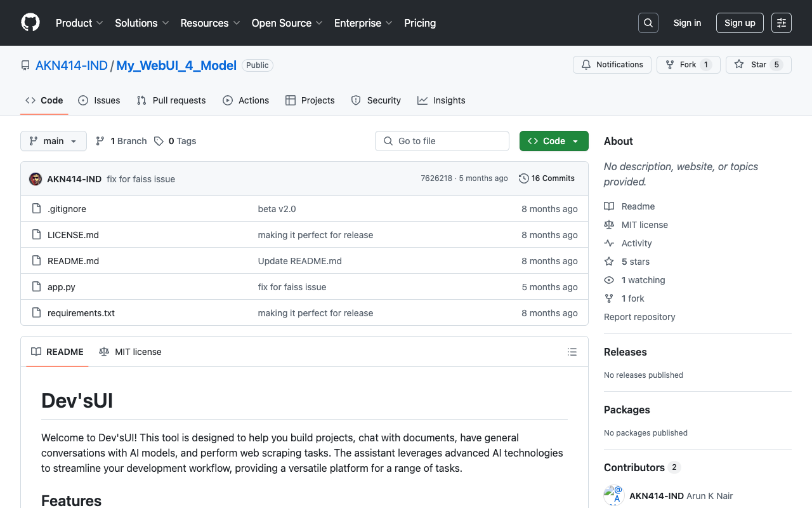Click the 0 Tags link
812x508 pixels.
click(175, 141)
